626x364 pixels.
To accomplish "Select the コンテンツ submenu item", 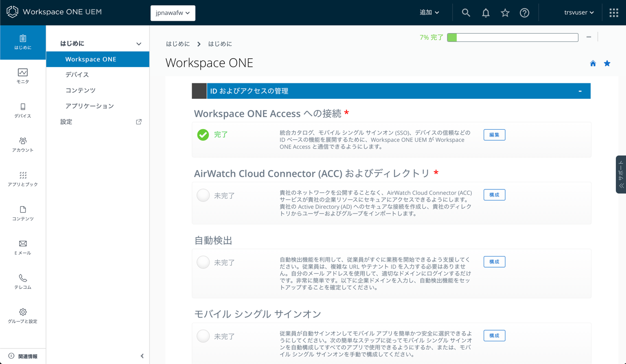I will [81, 90].
